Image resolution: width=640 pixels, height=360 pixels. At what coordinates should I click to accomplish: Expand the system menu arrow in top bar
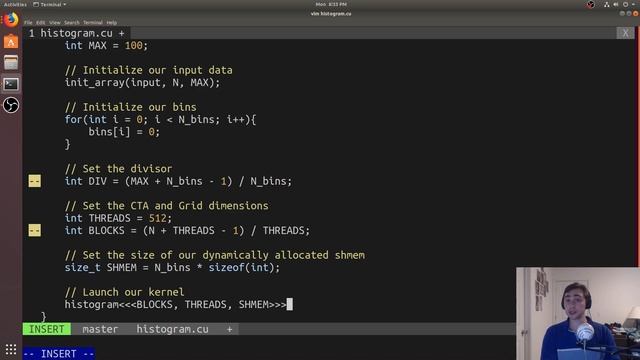click(x=633, y=4)
